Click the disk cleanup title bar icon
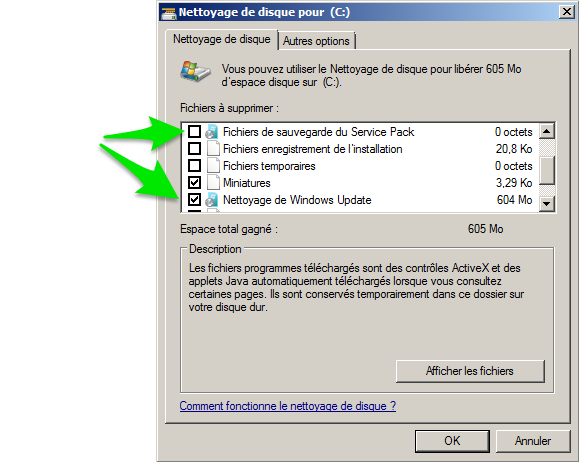 (169, 13)
